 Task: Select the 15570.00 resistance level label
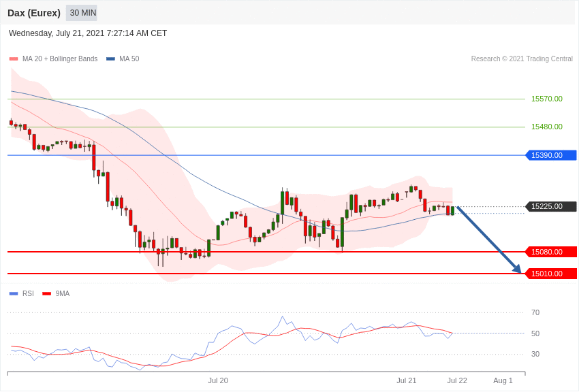(547, 99)
